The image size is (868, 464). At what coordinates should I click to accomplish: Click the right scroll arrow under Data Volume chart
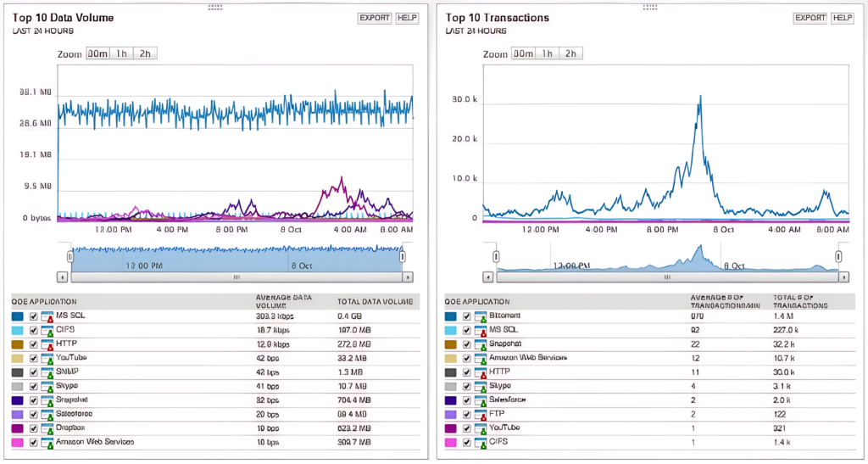tap(408, 277)
